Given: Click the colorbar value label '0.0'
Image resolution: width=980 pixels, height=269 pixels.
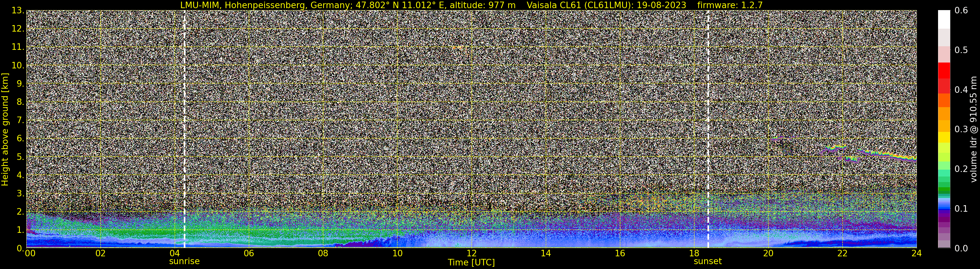Looking at the screenshot, I should [961, 248].
